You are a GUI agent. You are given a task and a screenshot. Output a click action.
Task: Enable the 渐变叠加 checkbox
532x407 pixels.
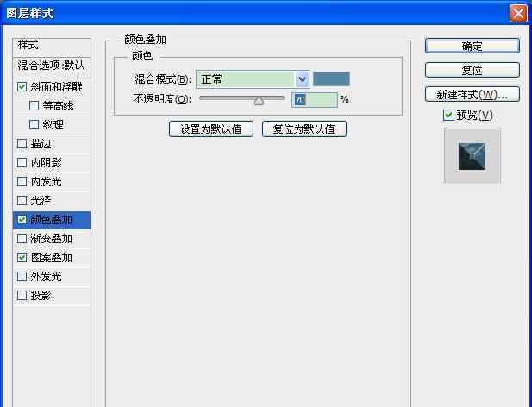[x=22, y=239]
